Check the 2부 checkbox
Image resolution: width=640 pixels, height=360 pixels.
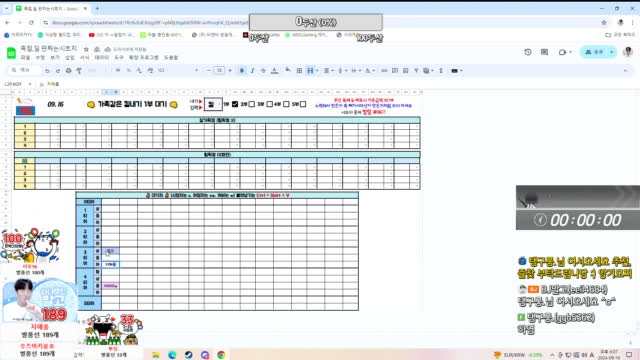(x=251, y=104)
